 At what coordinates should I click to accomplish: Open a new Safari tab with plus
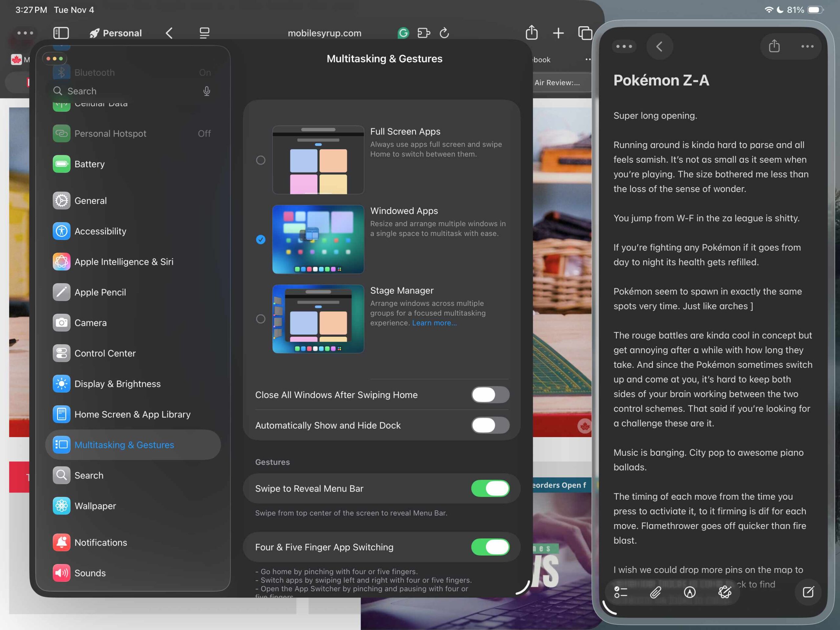click(x=558, y=33)
